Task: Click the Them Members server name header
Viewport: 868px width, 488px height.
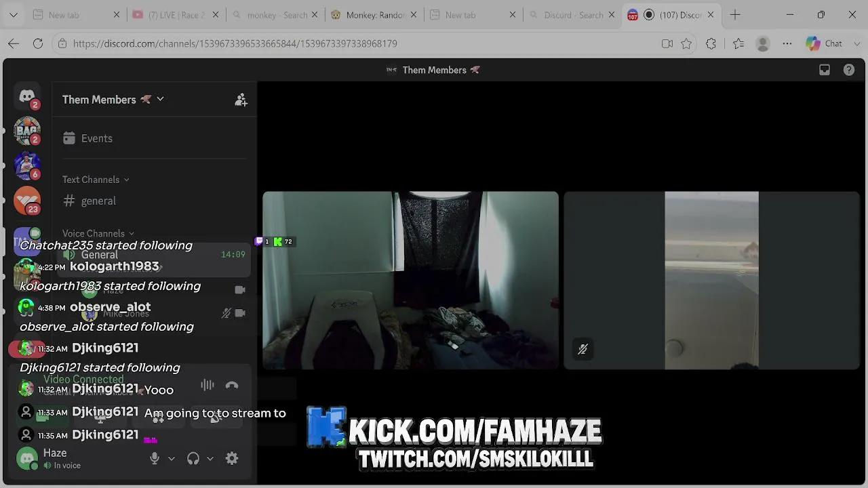Action: tap(113, 100)
